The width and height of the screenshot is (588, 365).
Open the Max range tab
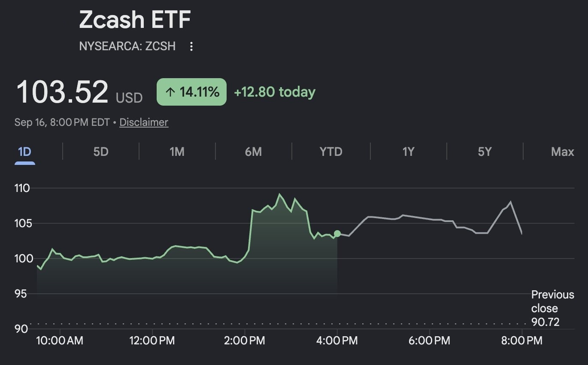[562, 152]
